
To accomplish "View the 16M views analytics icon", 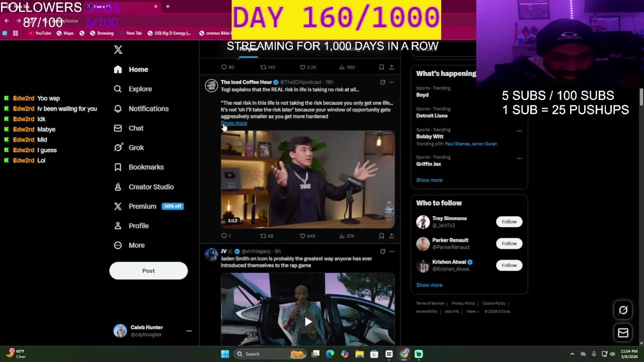I will [x=342, y=67].
